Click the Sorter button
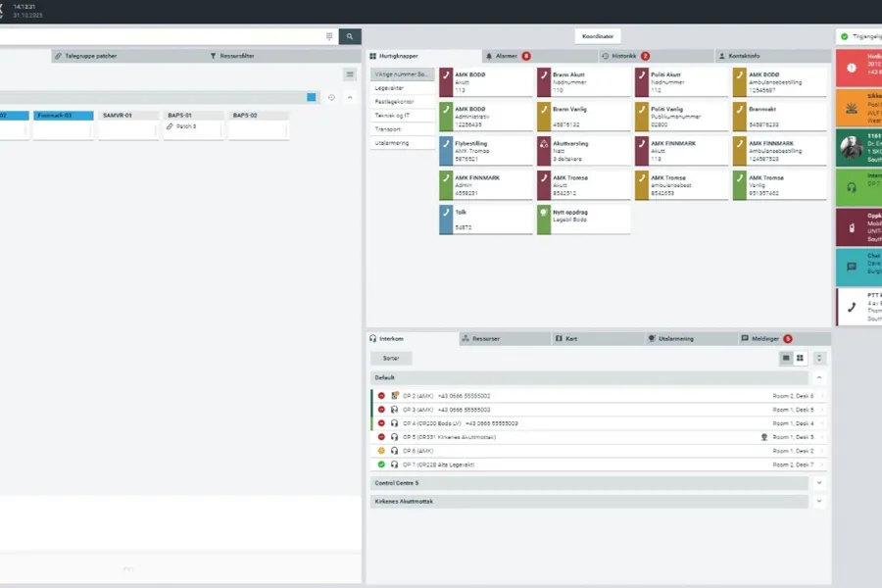This screenshot has width=882, height=588. [391, 359]
